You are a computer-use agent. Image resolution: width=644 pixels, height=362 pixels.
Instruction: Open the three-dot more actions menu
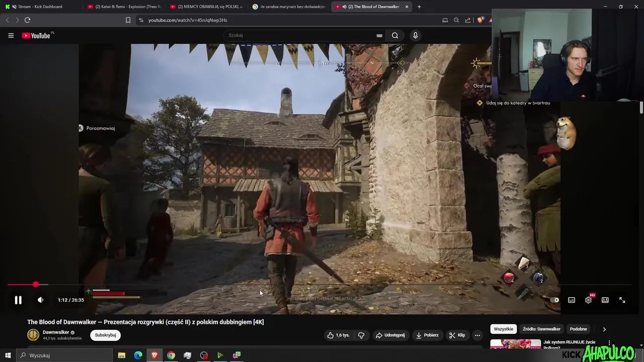[477, 335]
